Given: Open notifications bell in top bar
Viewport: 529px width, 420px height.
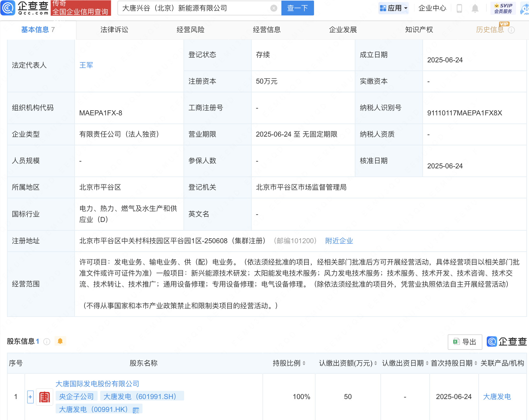Looking at the screenshot, I should pyautogui.click(x=475, y=8).
